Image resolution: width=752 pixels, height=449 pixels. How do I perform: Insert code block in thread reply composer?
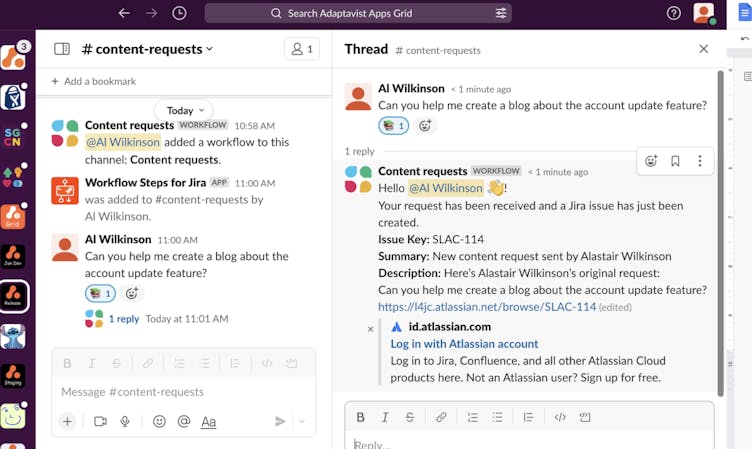[585, 417]
